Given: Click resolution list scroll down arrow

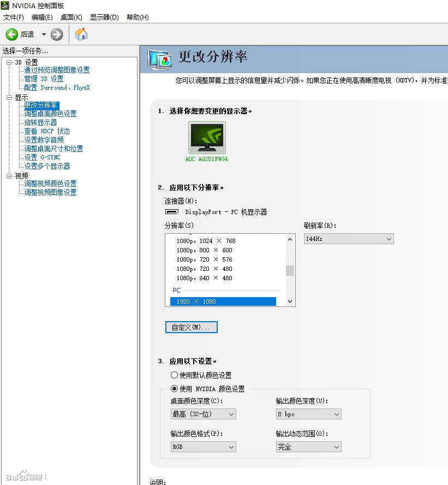Looking at the screenshot, I should (290, 301).
